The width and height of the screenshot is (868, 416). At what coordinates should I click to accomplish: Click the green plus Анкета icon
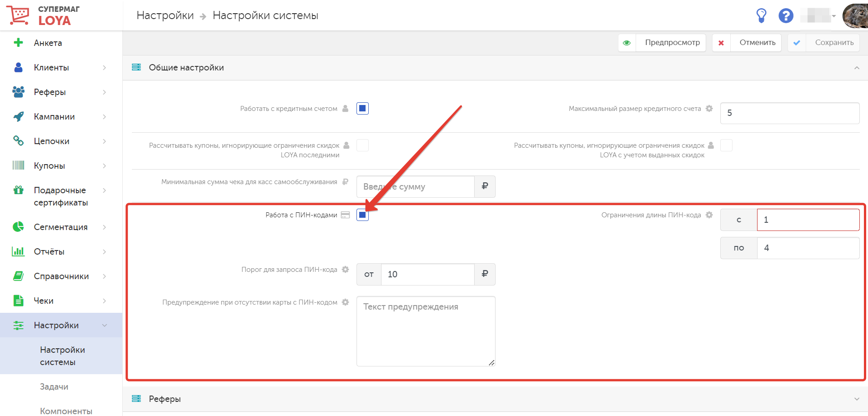tap(18, 43)
